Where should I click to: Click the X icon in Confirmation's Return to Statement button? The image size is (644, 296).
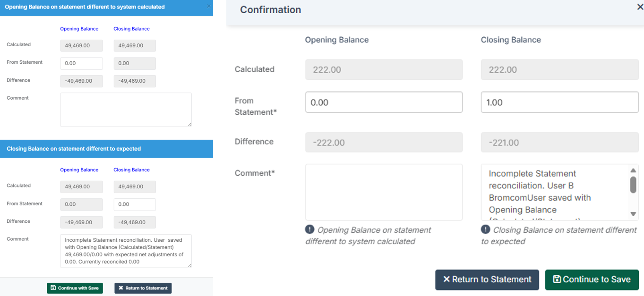click(446, 279)
